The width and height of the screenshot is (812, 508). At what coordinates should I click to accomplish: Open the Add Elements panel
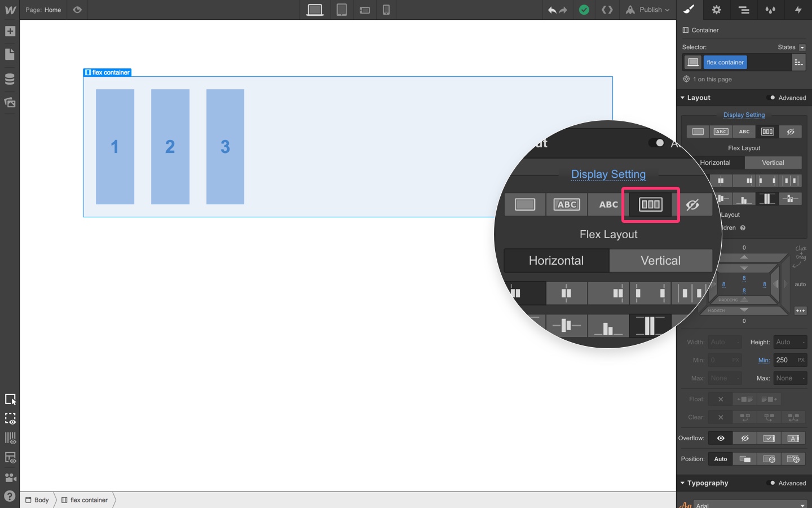click(10, 32)
